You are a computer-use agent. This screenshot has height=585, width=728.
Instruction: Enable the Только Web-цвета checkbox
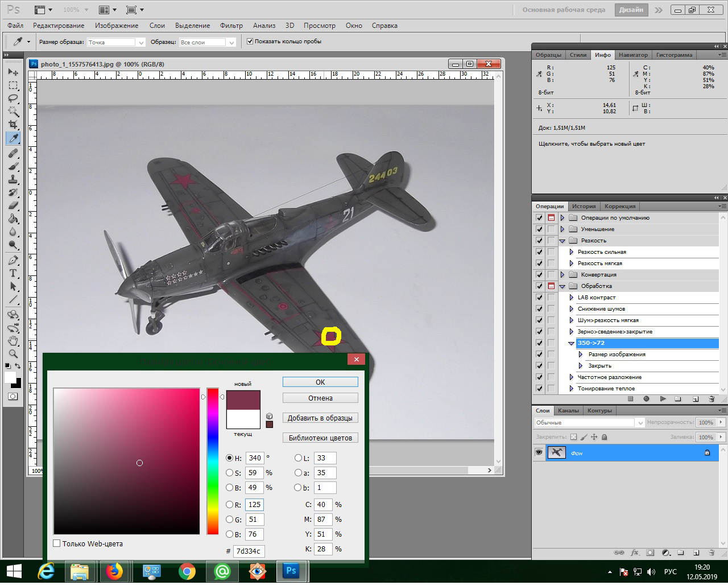[57, 543]
